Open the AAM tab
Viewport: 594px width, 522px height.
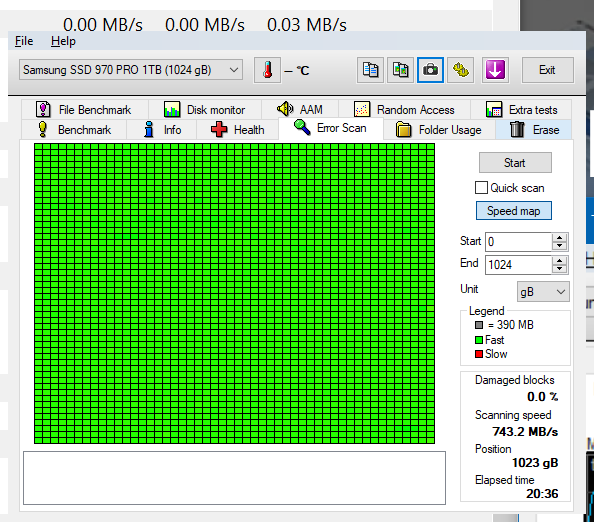click(300, 109)
